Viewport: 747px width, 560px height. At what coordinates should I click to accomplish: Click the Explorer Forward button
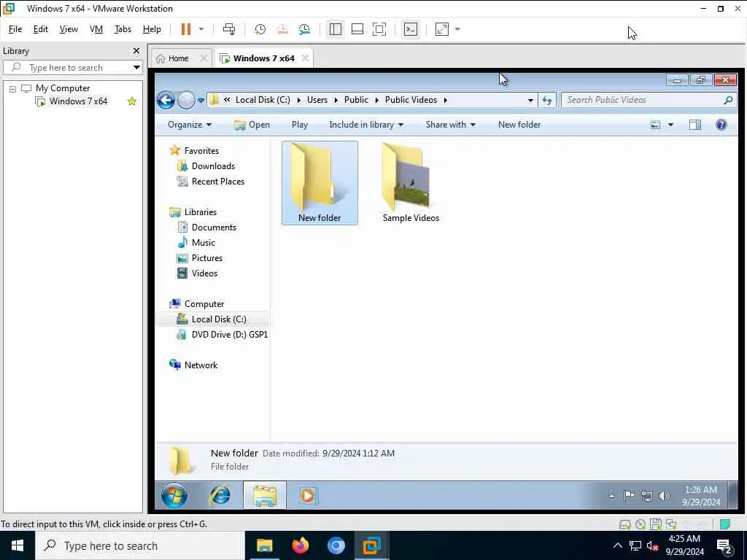(x=186, y=100)
